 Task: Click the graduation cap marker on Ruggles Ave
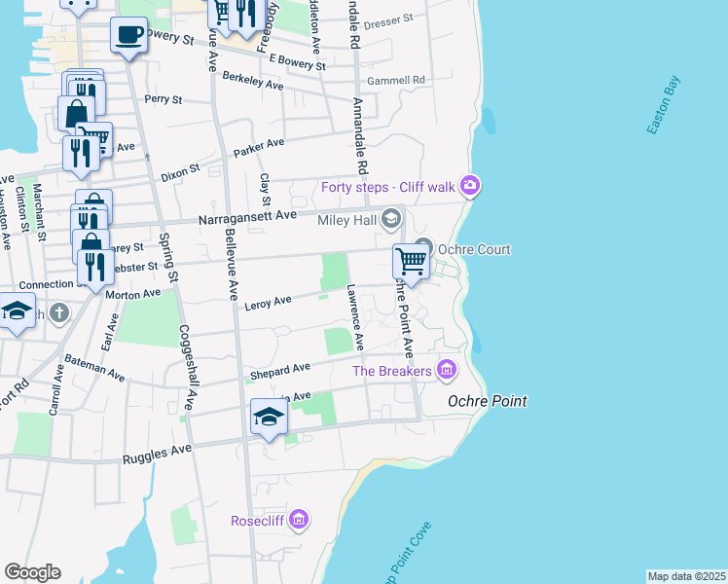point(269,418)
